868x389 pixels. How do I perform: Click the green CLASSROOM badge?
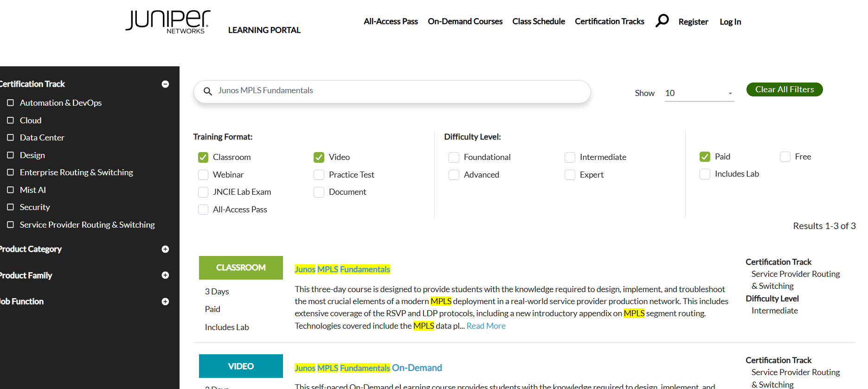pyautogui.click(x=241, y=268)
